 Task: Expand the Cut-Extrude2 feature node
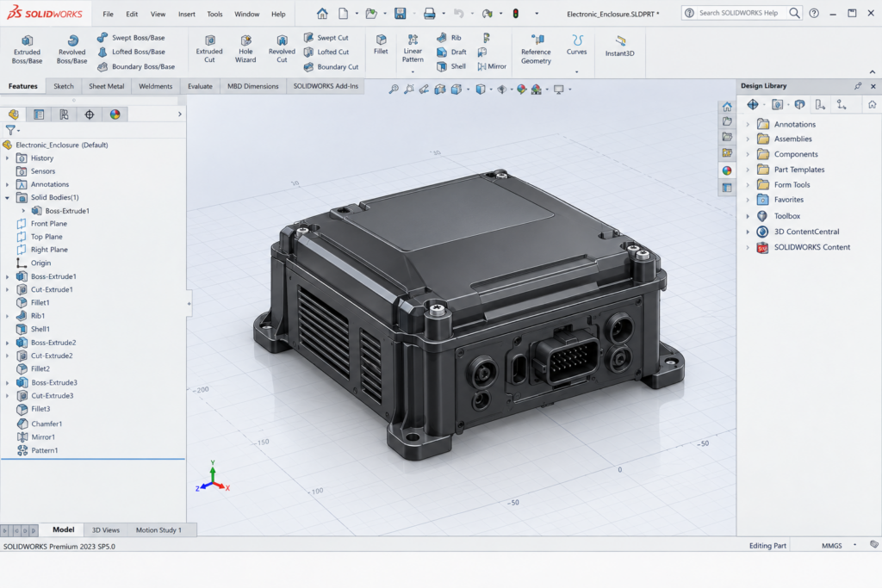point(7,356)
